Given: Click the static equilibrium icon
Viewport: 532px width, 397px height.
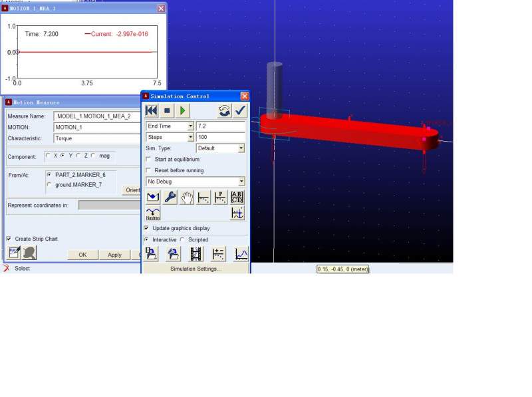Looking at the screenshot, I should [153, 197].
